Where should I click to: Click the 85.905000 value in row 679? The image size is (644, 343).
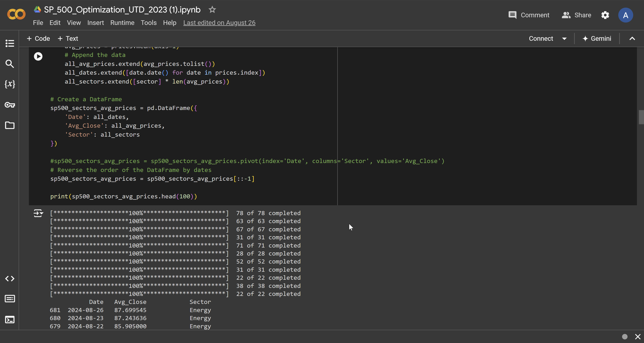[x=130, y=326]
